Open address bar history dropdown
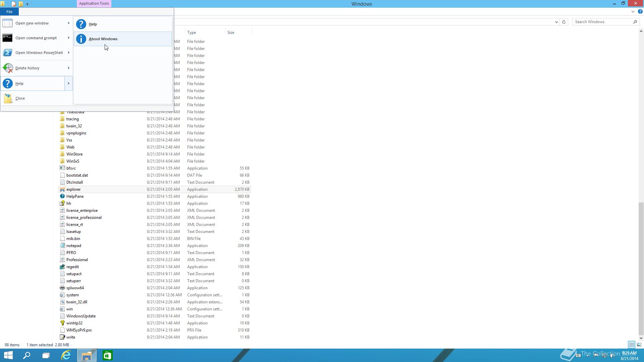This screenshot has width=644, height=362. click(x=556, y=22)
